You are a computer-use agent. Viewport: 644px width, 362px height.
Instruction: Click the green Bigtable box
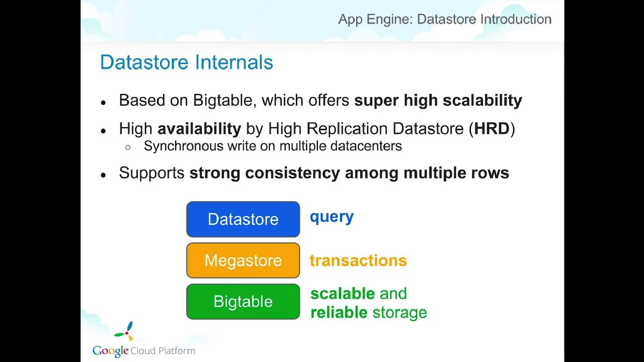tap(243, 302)
